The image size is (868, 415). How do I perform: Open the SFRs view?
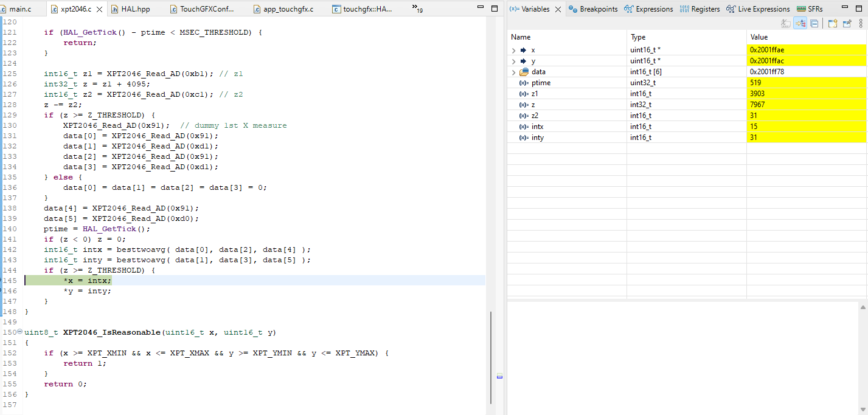point(810,9)
